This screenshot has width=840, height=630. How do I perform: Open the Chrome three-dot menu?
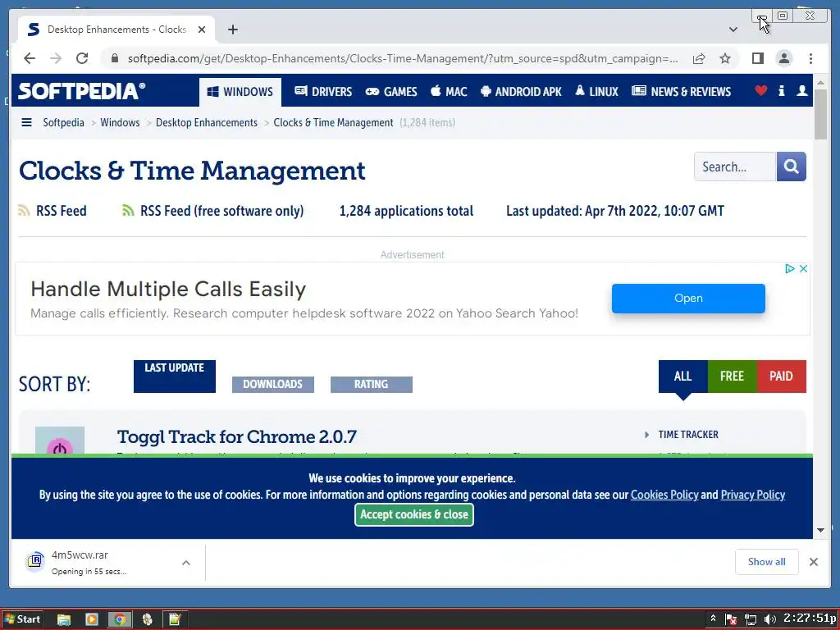click(810, 58)
